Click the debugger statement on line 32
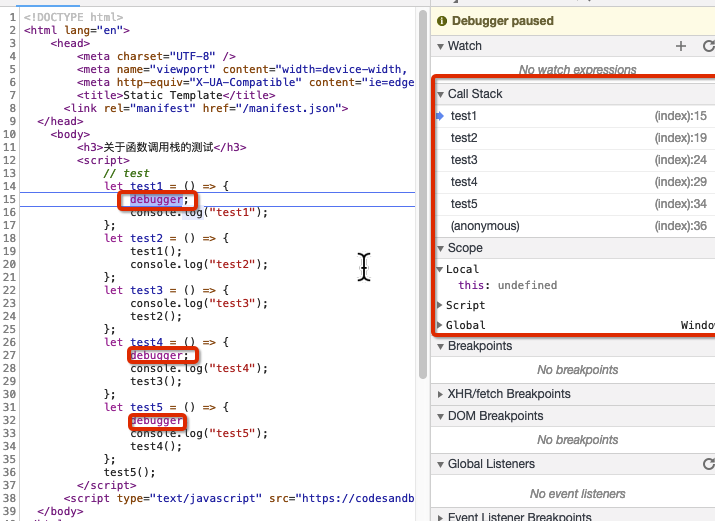The height and width of the screenshot is (521, 715). click(156, 420)
